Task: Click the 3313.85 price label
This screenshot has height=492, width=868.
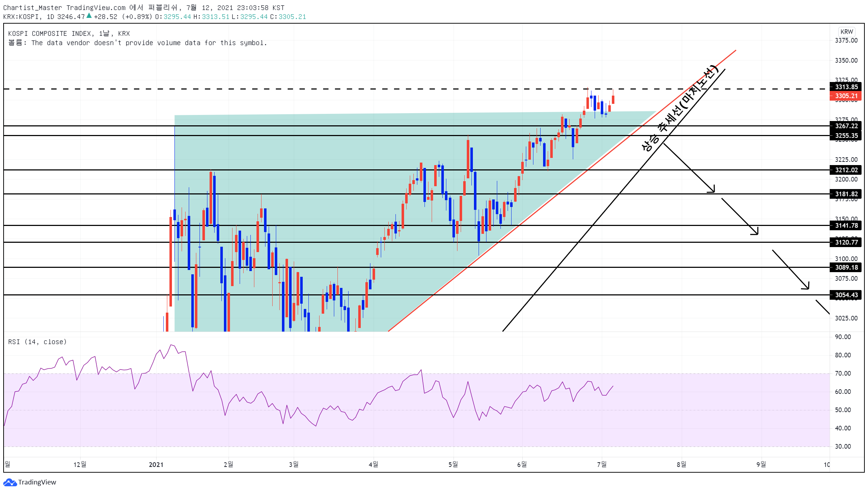Action: [846, 87]
